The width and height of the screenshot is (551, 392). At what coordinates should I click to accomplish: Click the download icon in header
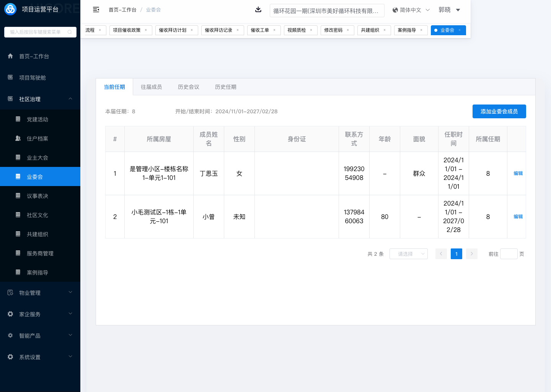click(x=258, y=10)
